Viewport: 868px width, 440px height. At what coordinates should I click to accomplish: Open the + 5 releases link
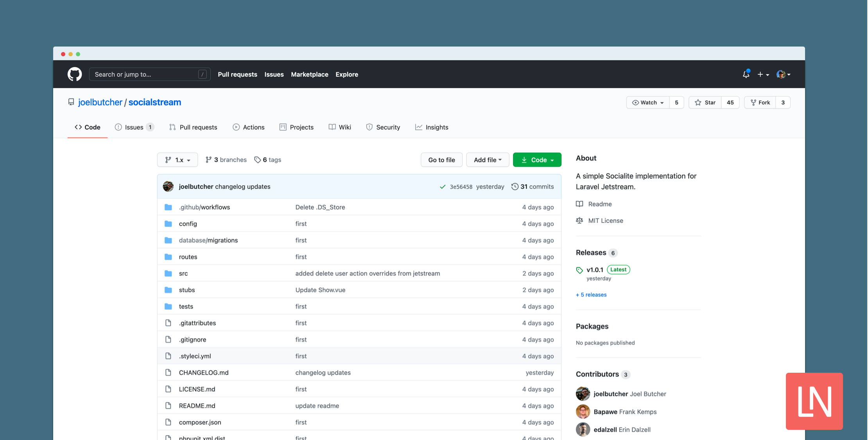pyautogui.click(x=591, y=295)
